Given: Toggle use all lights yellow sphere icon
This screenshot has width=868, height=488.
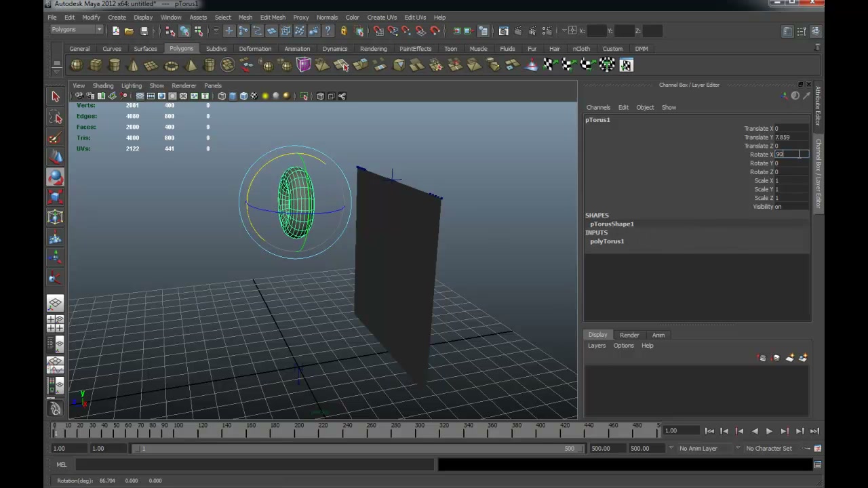Looking at the screenshot, I should click(265, 96).
